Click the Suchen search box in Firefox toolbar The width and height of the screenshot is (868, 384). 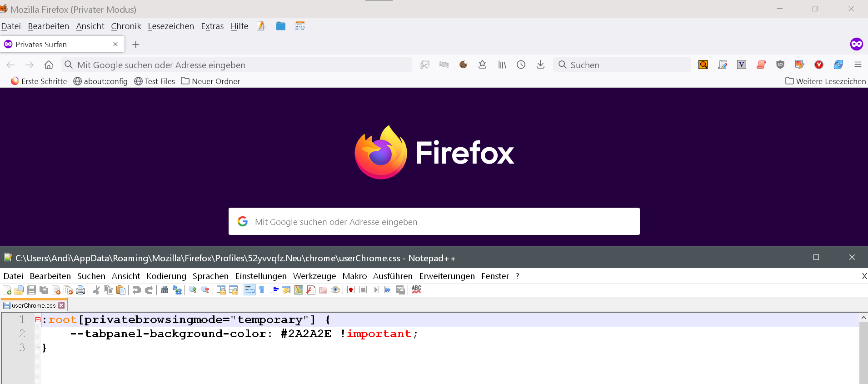click(622, 65)
